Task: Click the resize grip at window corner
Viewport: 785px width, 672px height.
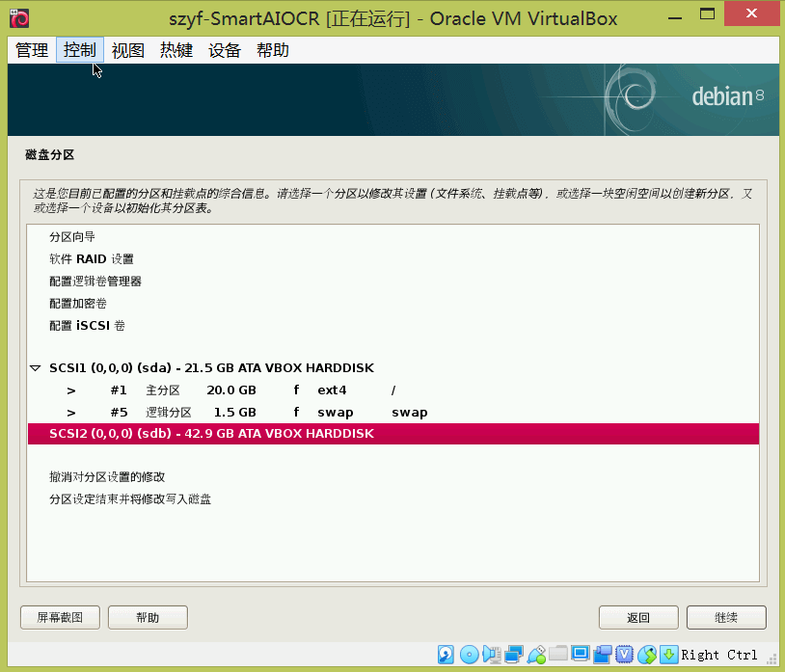Action: (x=771, y=658)
